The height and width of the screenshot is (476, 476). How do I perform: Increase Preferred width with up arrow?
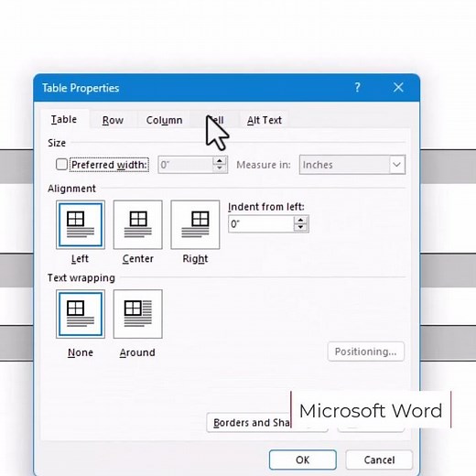[x=220, y=161]
